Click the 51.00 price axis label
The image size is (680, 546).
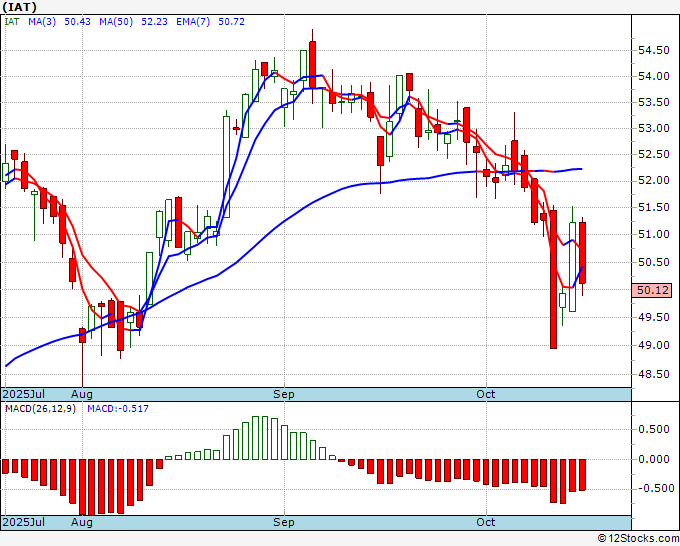pos(654,234)
